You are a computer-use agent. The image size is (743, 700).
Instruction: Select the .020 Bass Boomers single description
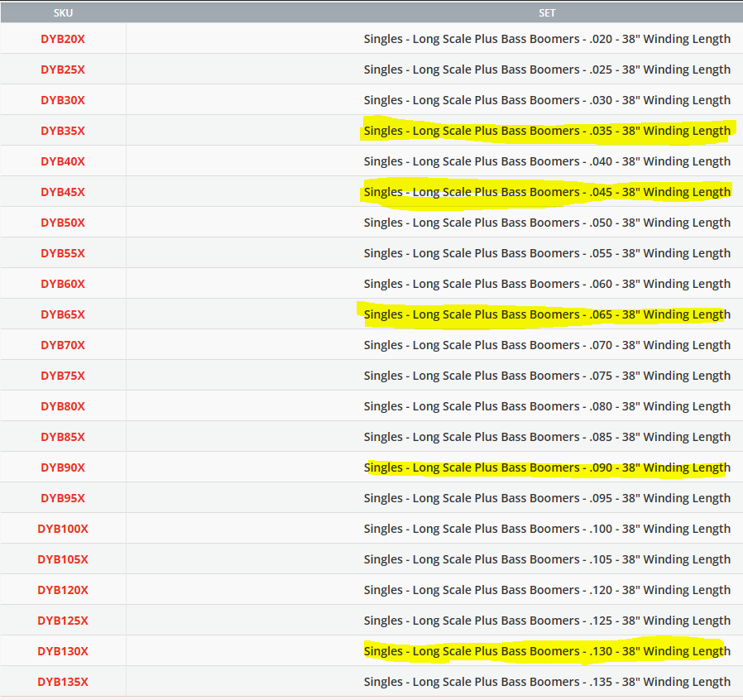tap(547, 39)
